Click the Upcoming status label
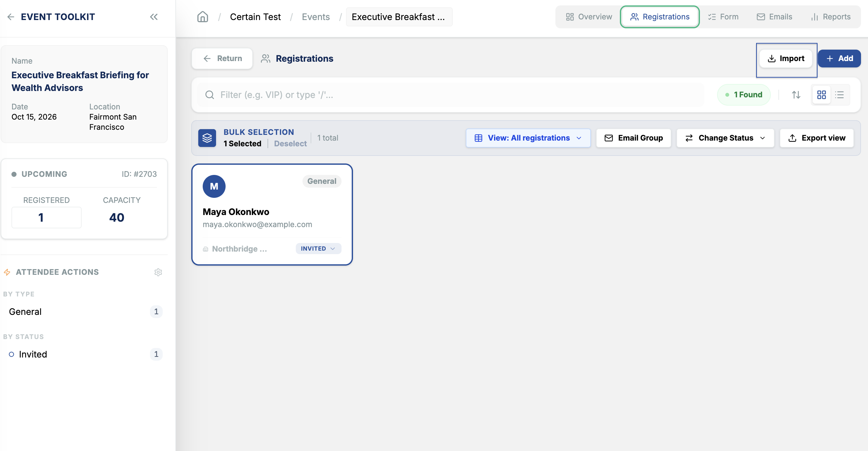The height and width of the screenshot is (451, 868). click(44, 174)
